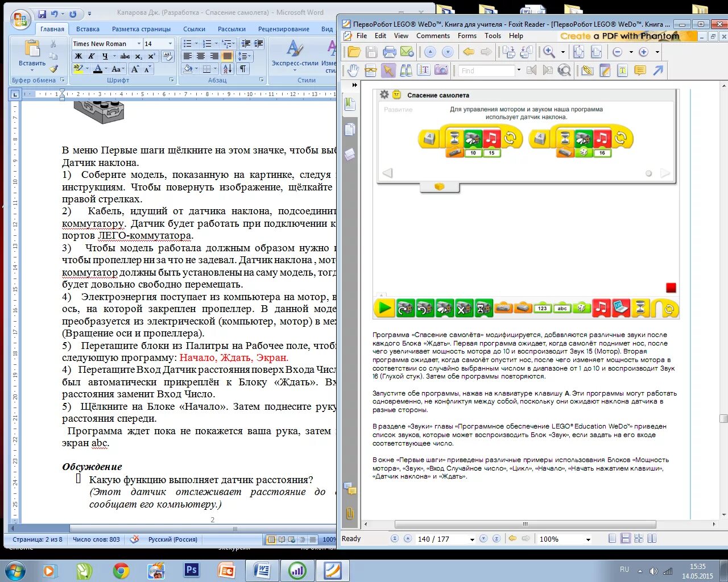The image size is (728, 582).
Task: Click Число слов: 803 in Word status bar
Action: click(97, 539)
